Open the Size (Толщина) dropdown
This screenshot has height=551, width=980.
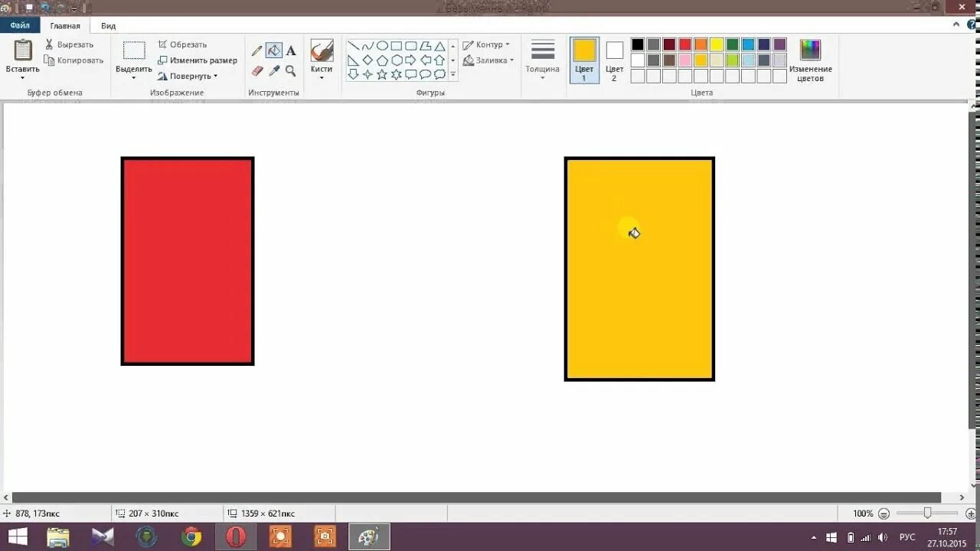[x=543, y=60]
